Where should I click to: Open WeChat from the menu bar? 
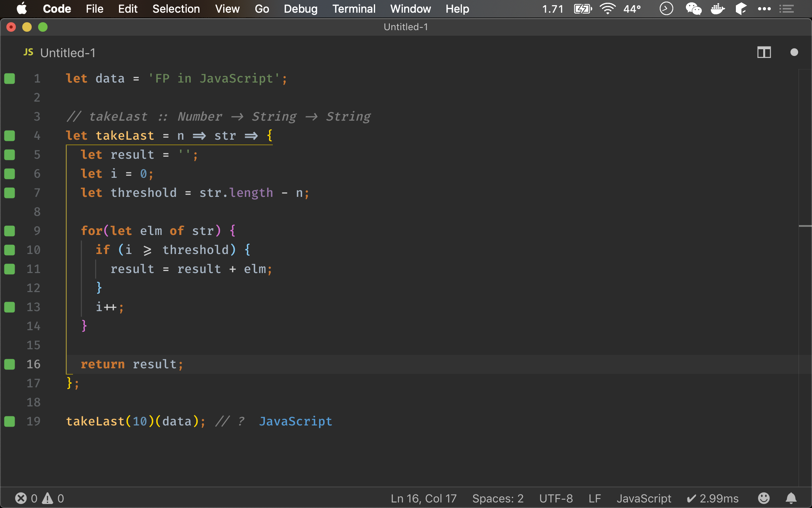(693, 9)
